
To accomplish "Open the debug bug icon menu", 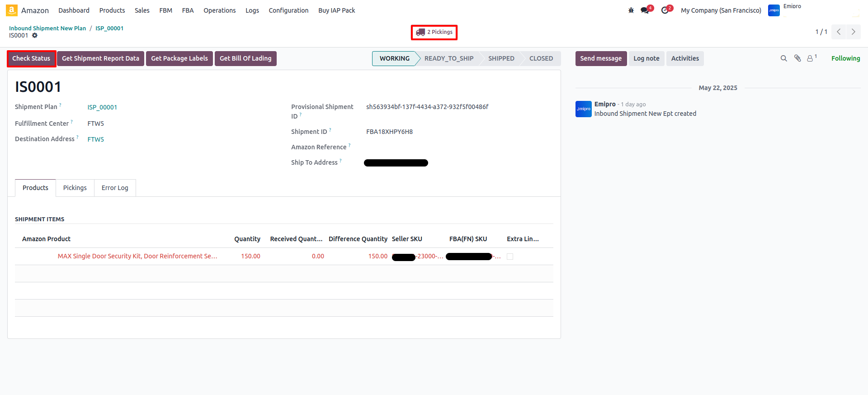I will tap(631, 10).
